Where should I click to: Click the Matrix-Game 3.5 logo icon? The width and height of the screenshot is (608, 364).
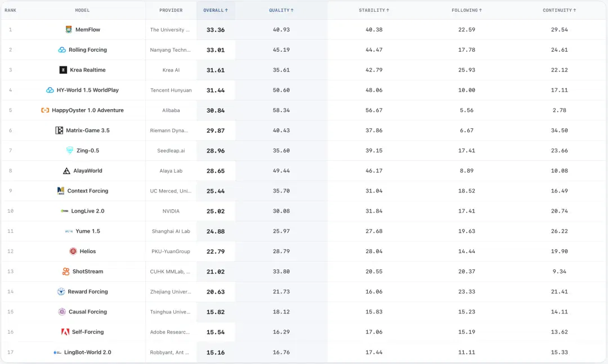[x=59, y=131]
